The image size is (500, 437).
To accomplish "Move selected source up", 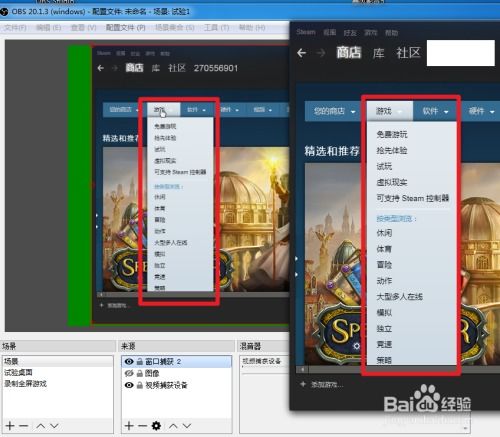I will 173,426.
